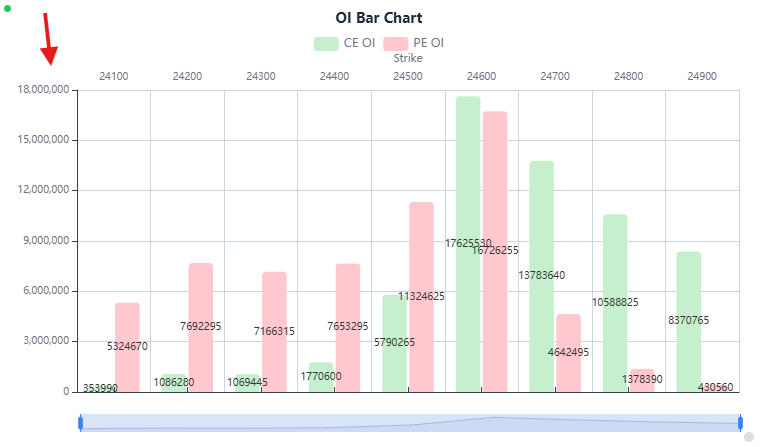Click the 6,000,000 y-axis label
The height and width of the screenshot is (447, 761).
46,291
